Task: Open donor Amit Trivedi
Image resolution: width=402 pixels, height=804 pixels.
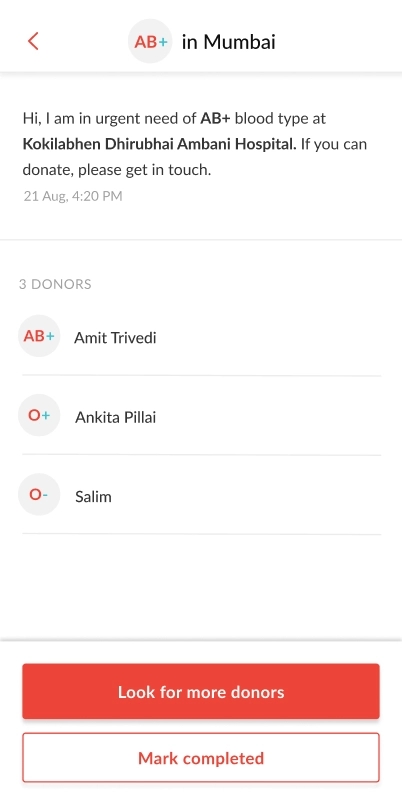Action: [x=201, y=337]
